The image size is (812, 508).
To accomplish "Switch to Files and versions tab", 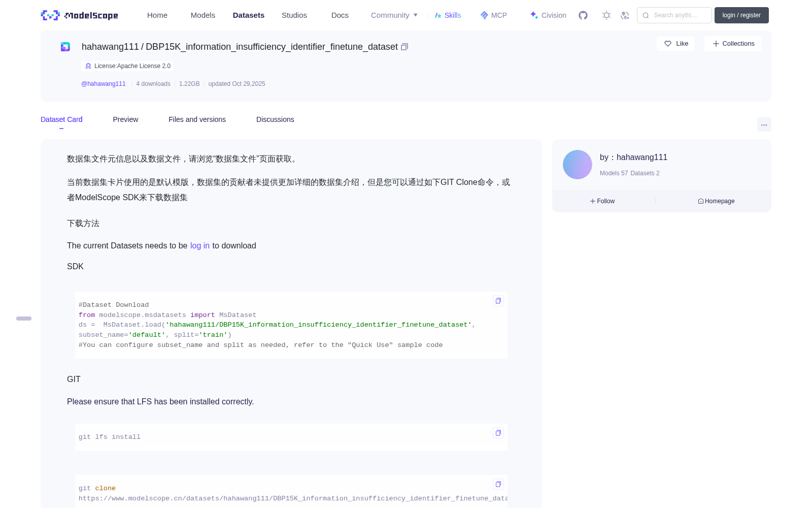I will pos(197,119).
